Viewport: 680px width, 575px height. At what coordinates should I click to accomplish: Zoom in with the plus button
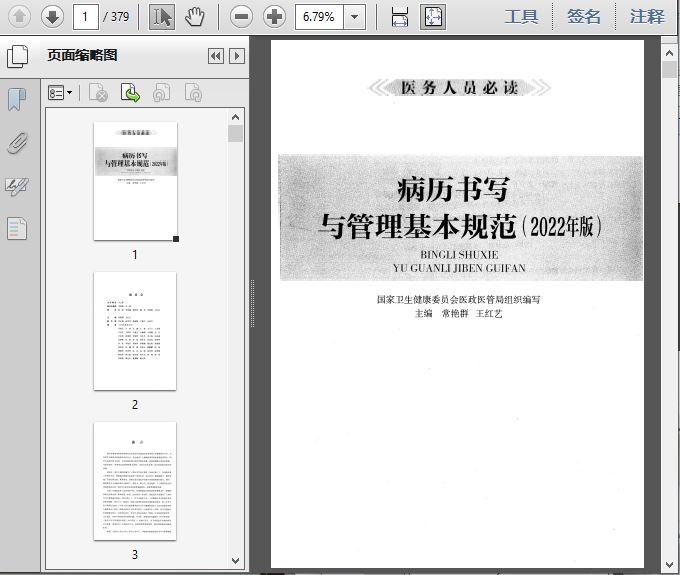point(275,17)
